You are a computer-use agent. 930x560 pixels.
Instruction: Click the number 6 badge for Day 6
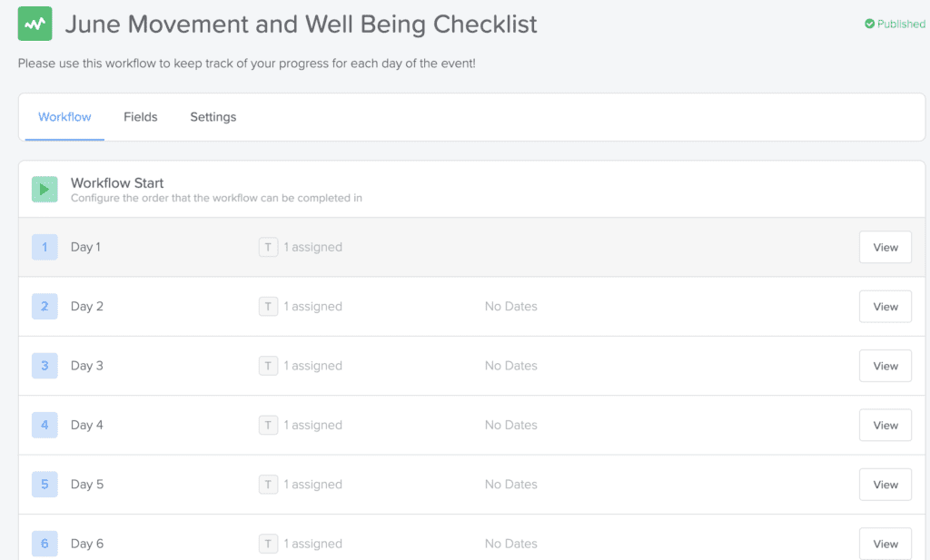[x=45, y=543]
